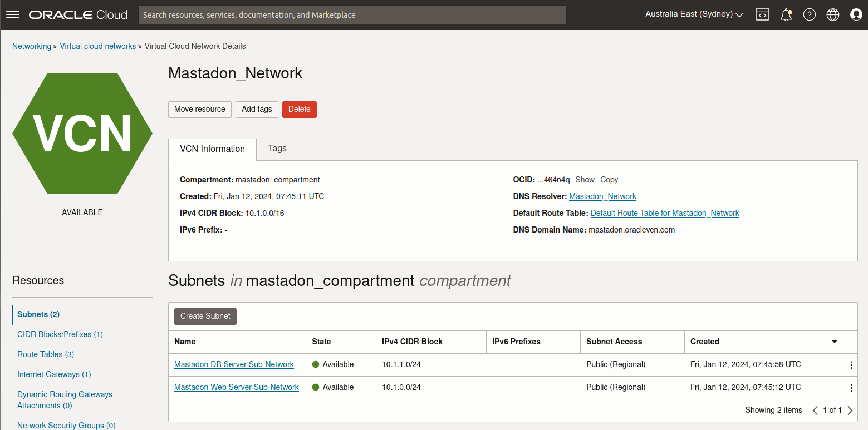This screenshot has height=430, width=868.
Task: Focus the search resources and services field
Action: coord(352,15)
